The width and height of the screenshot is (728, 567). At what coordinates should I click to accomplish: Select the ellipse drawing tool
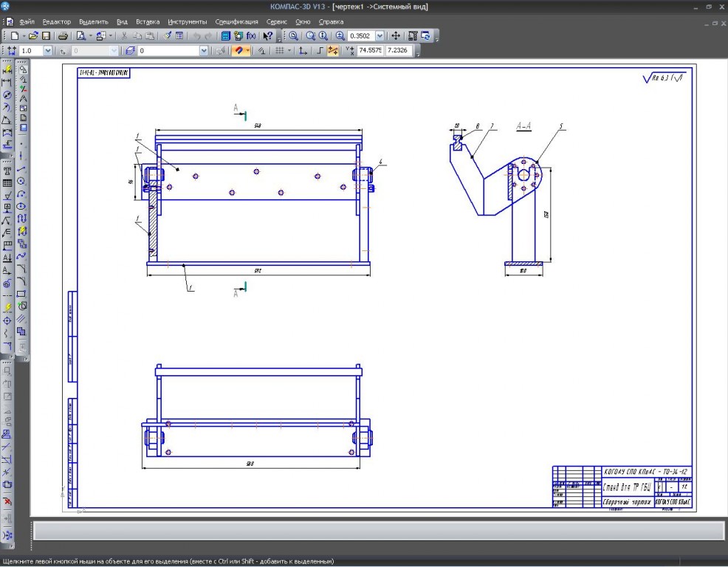click(x=21, y=207)
